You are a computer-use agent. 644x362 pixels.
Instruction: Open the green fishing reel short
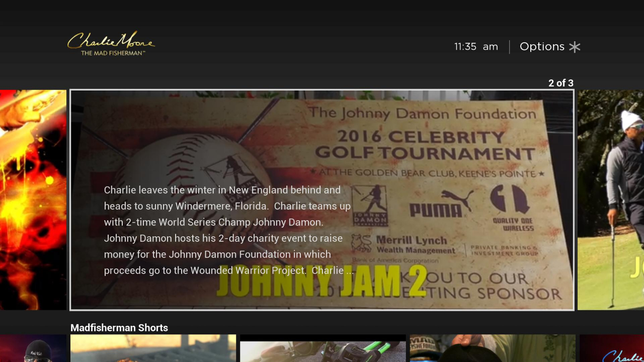(323, 348)
